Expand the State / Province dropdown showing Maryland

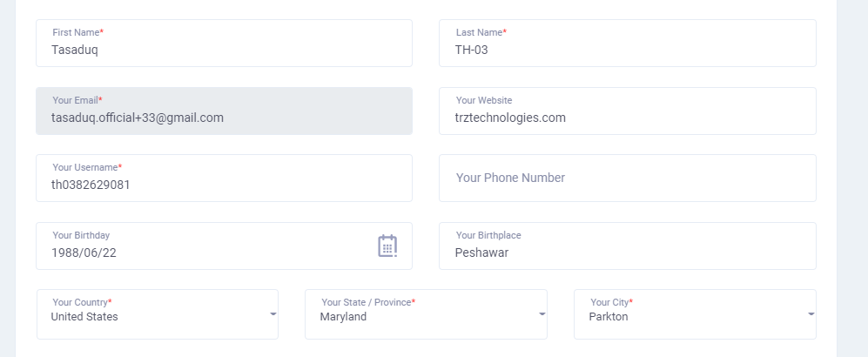click(426, 314)
